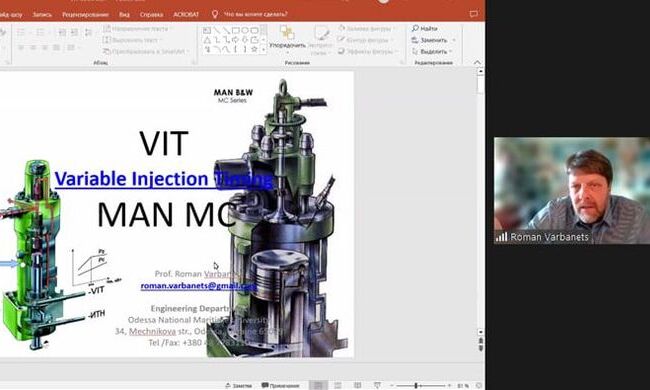This screenshot has height=390, width=650.
Task: Justify the paragraph text
Action: coord(57,48)
